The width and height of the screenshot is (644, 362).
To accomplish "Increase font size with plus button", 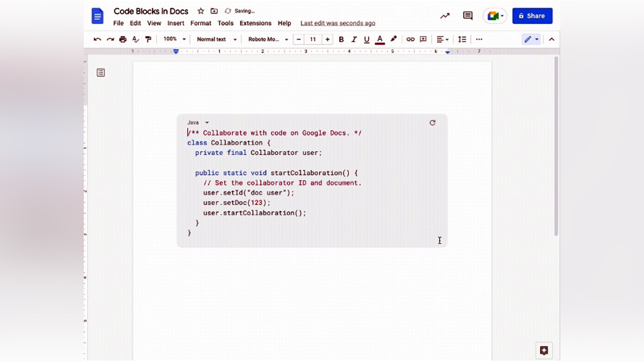I will (327, 39).
